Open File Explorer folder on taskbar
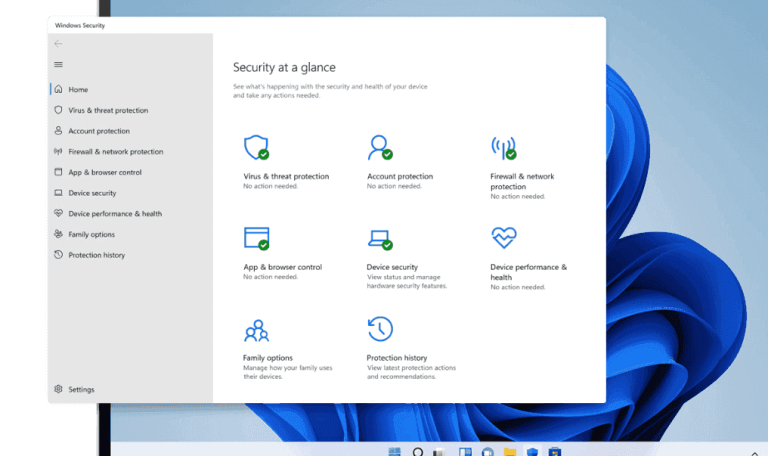768x456 pixels. coord(510,452)
